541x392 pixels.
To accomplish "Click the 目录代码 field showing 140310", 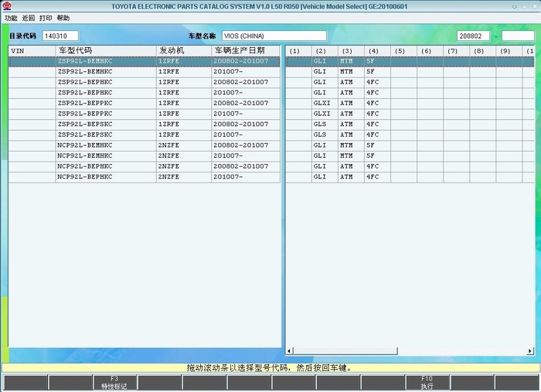I will click(x=60, y=36).
